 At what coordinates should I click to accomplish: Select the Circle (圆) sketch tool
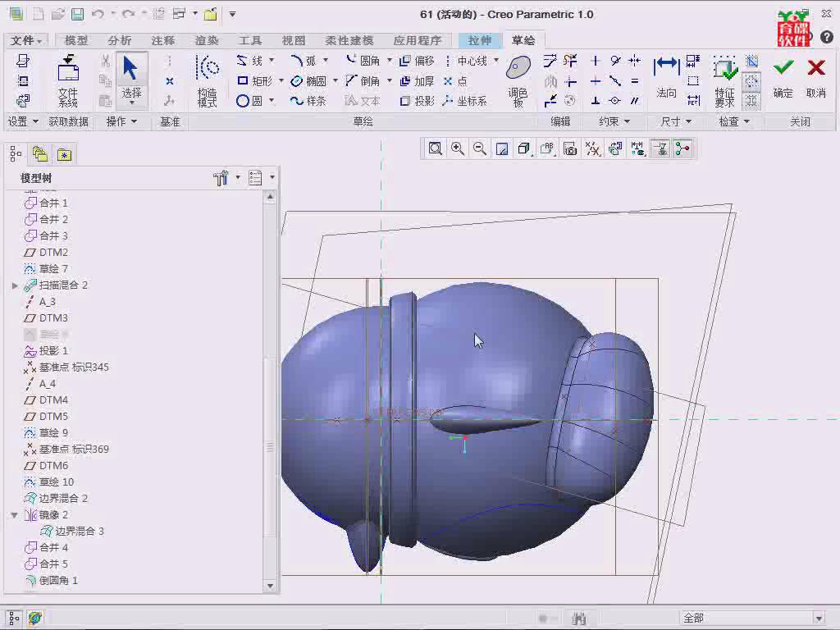point(249,101)
